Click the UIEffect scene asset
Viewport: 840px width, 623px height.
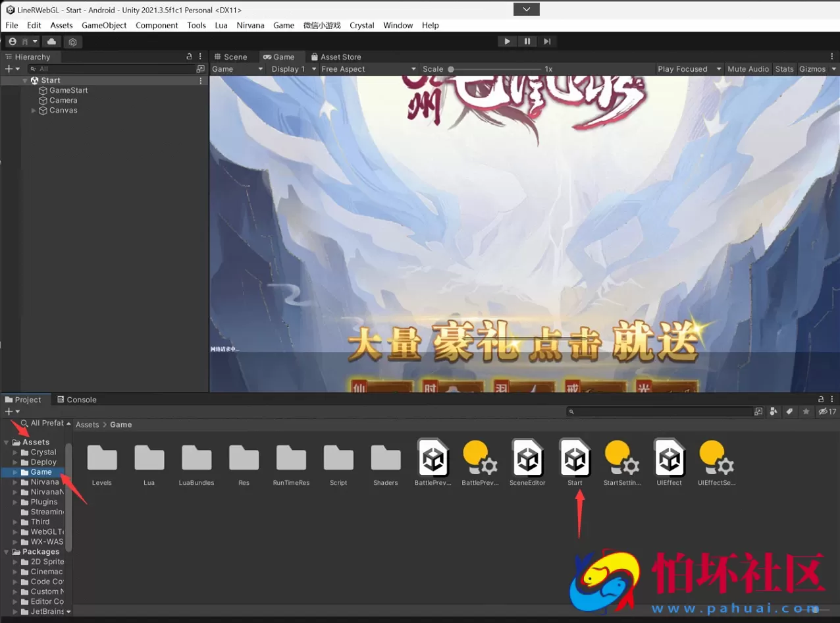669,458
